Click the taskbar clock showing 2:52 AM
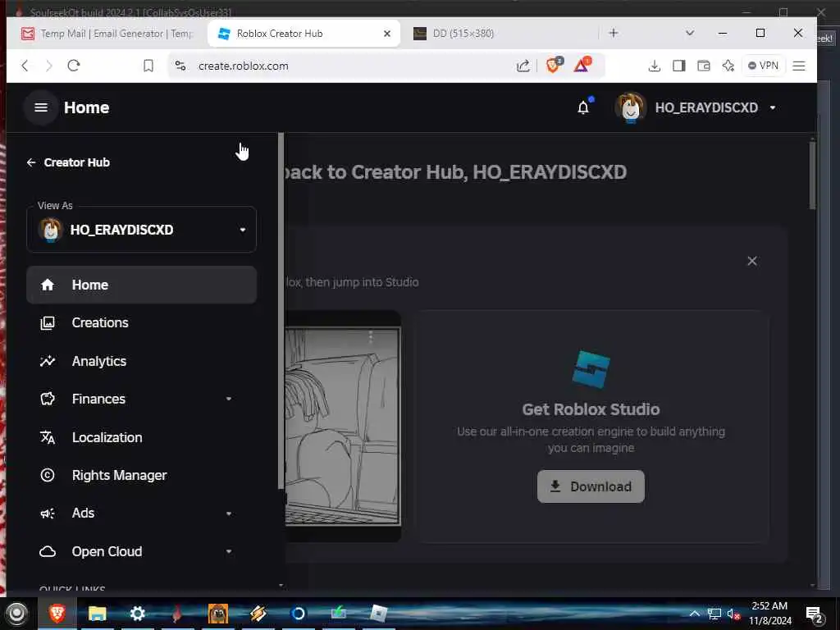The height and width of the screenshot is (630, 840). point(769,614)
